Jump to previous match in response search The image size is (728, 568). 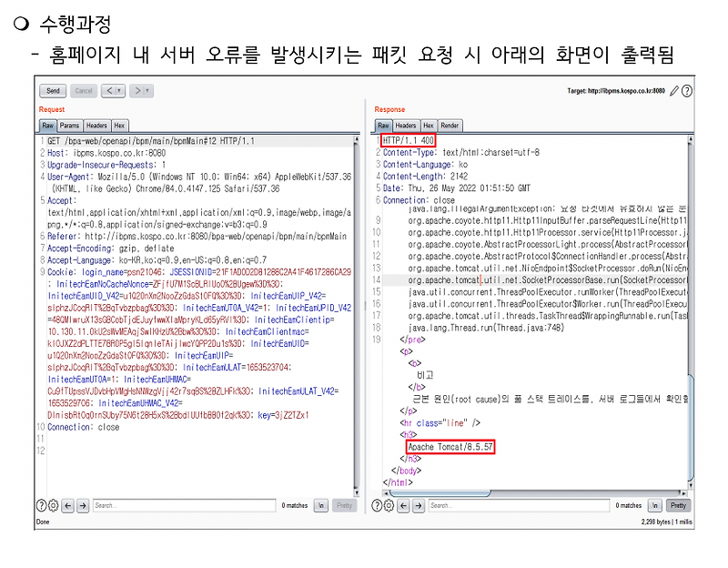[402, 506]
